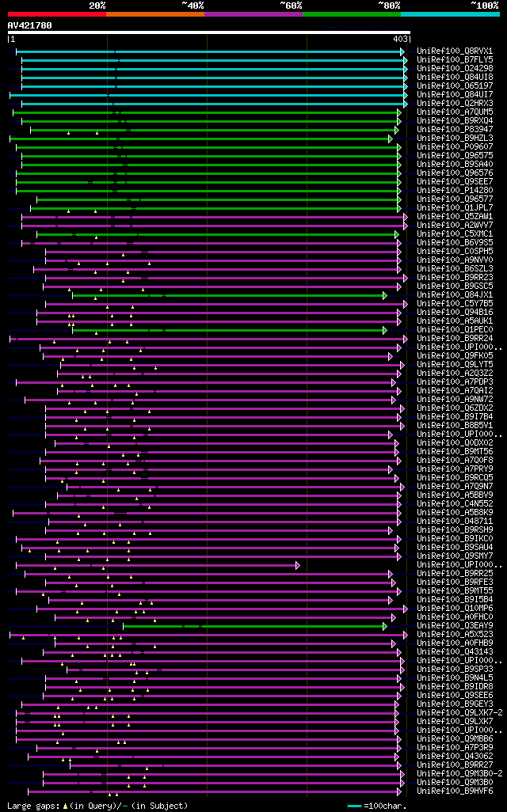Open hit UniRef100_Q9SEE7
Screen dimensions: 507x812
[x=455, y=182]
